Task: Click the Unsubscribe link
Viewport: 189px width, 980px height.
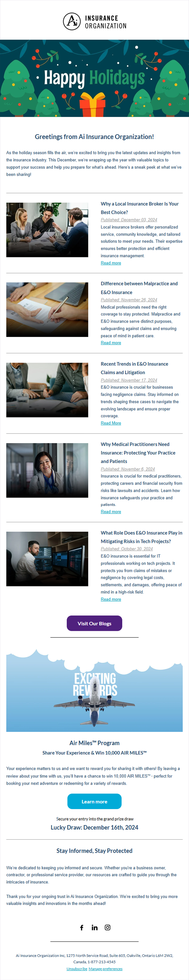Action: (x=77, y=969)
